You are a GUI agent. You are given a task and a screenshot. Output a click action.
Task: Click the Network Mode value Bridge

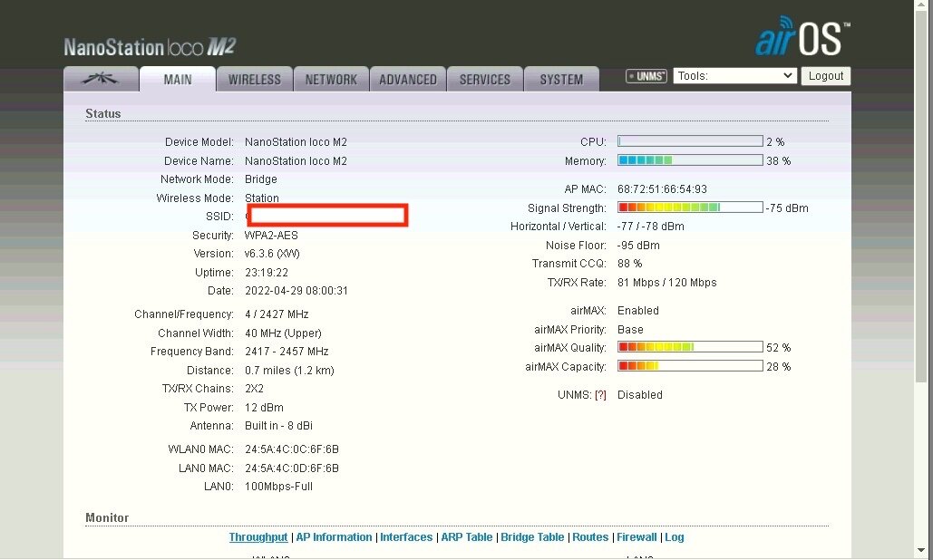click(x=260, y=179)
